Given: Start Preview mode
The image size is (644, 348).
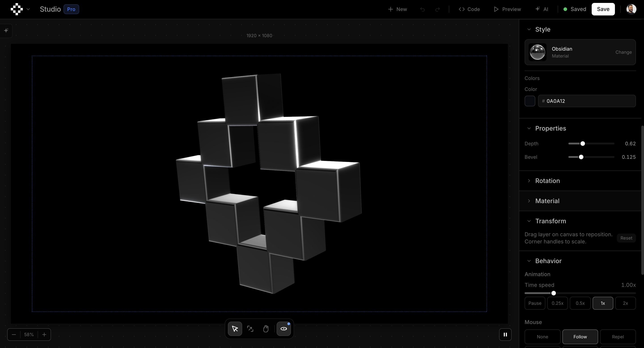Looking at the screenshot, I should point(507,9).
